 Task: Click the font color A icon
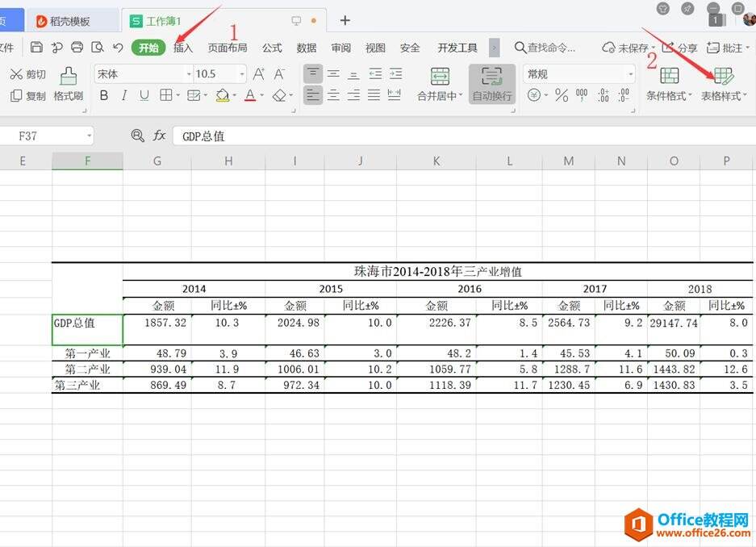250,95
